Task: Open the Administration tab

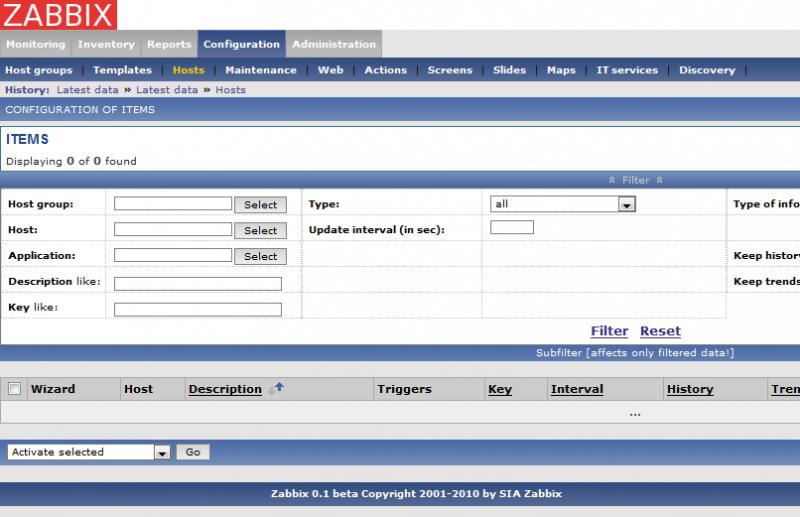Action: (334, 44)
